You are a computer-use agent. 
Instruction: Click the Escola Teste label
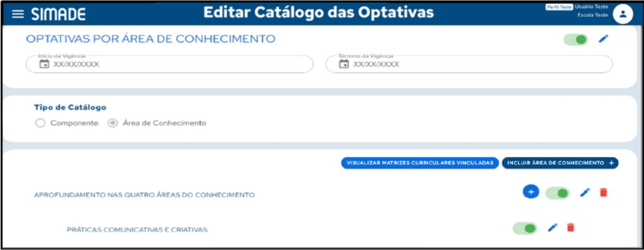pyautogui.click(x=592, y=15)
